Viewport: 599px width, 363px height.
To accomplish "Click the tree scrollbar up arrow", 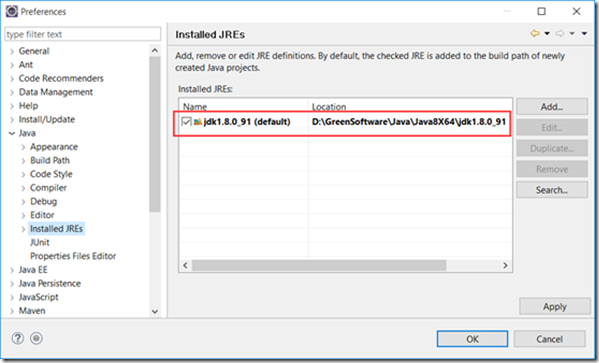I will pyautogui.click(x=155, y=50).
